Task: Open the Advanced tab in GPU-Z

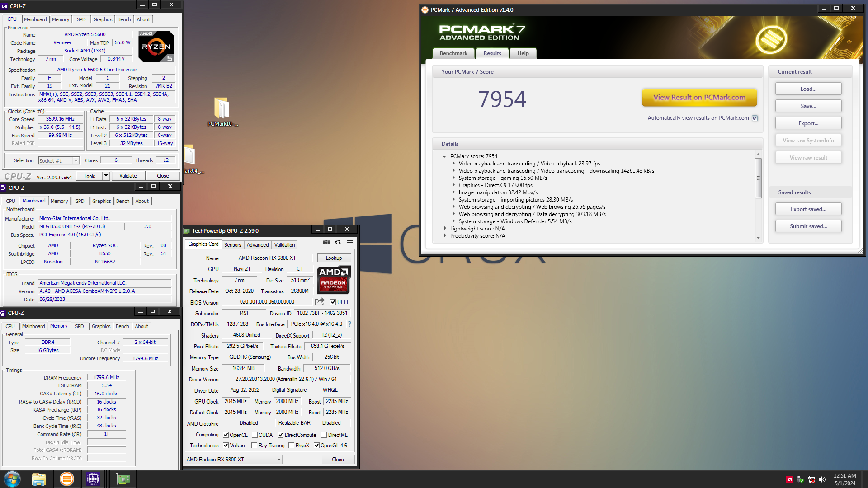Action: (x=258, y=245)
